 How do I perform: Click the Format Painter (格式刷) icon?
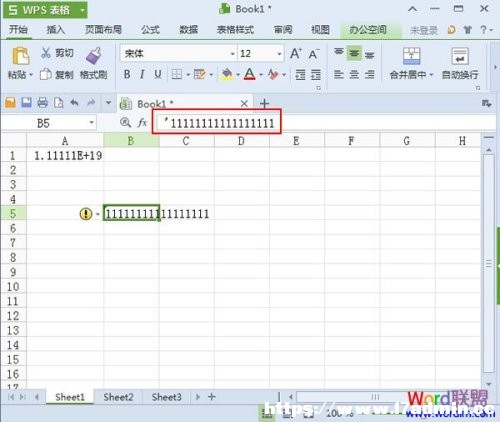94,55
